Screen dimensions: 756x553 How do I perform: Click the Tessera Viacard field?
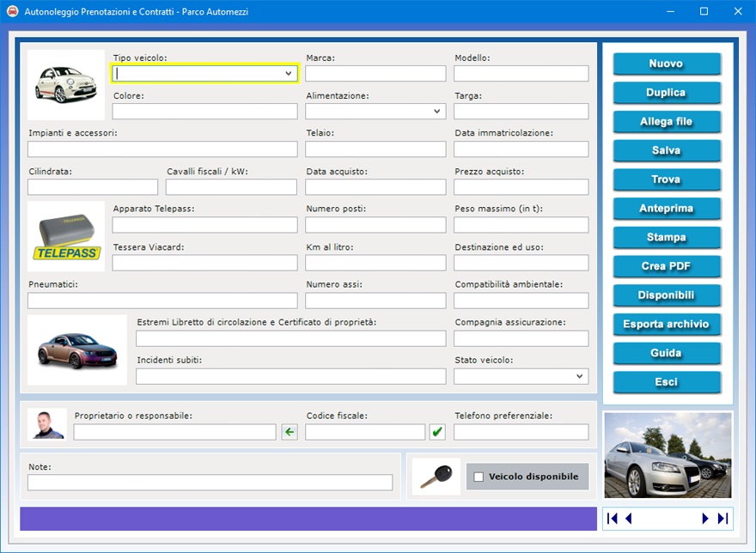point(205,263)
